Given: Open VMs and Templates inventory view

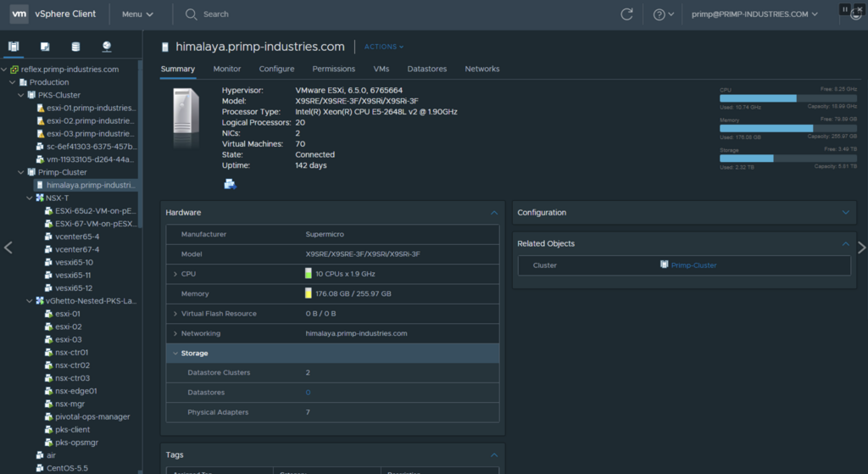Looking at the screenshot, I should coord(45,47).
